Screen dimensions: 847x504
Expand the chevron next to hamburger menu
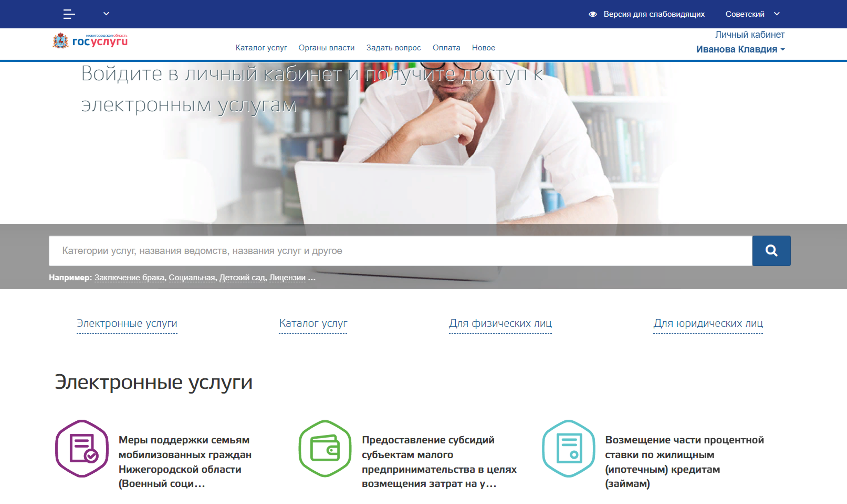(106, 14)
